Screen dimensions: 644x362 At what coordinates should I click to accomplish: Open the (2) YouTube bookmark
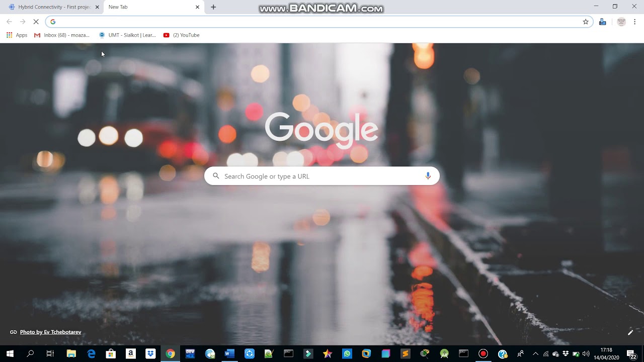[x=182, y=35]
